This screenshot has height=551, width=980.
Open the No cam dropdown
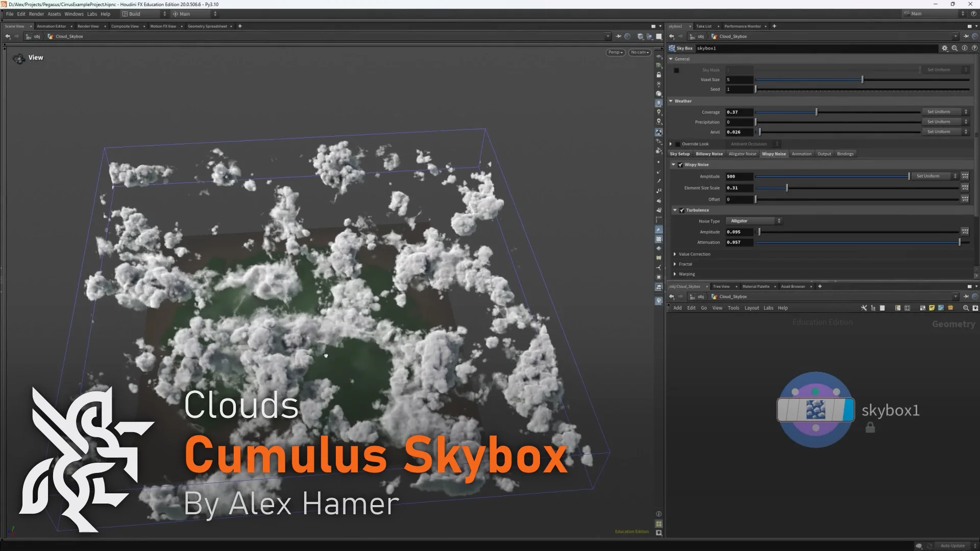[640, 52]
